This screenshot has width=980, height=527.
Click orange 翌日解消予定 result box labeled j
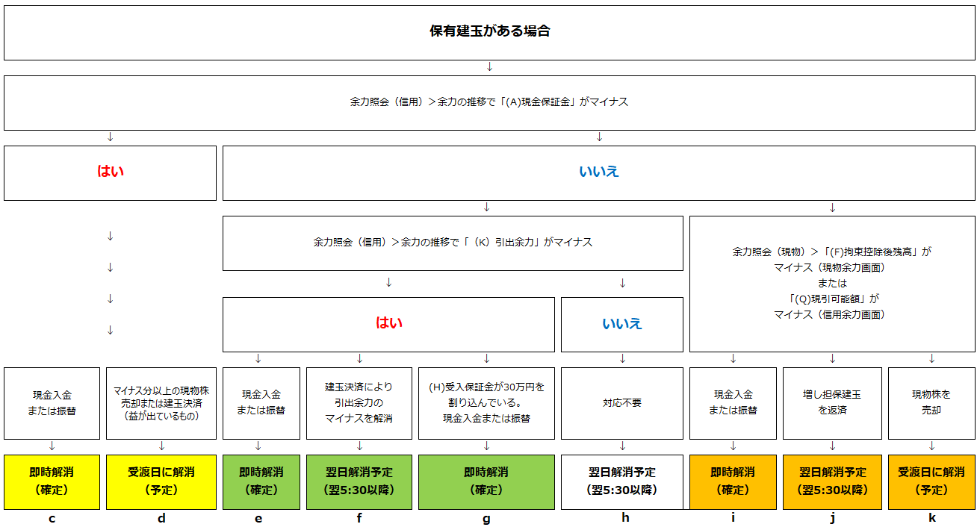[x=832, y=481]
